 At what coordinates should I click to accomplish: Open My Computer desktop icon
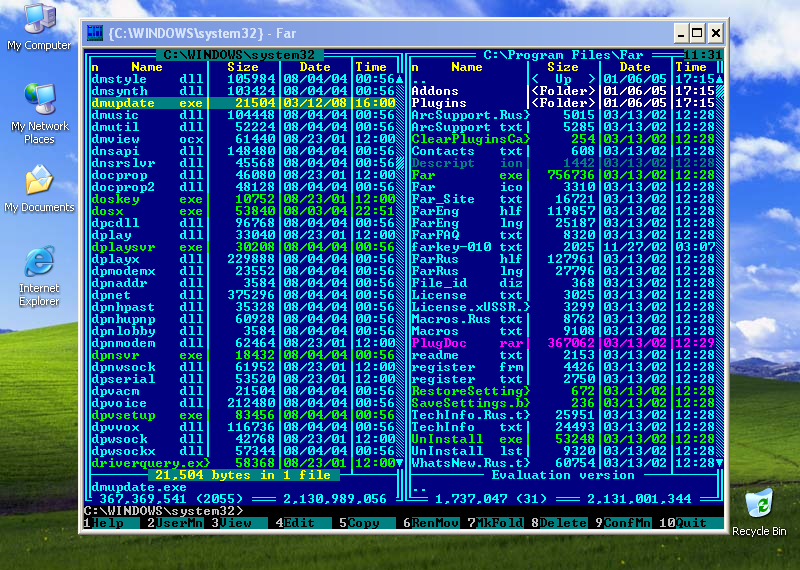click(x=39, y=24)
